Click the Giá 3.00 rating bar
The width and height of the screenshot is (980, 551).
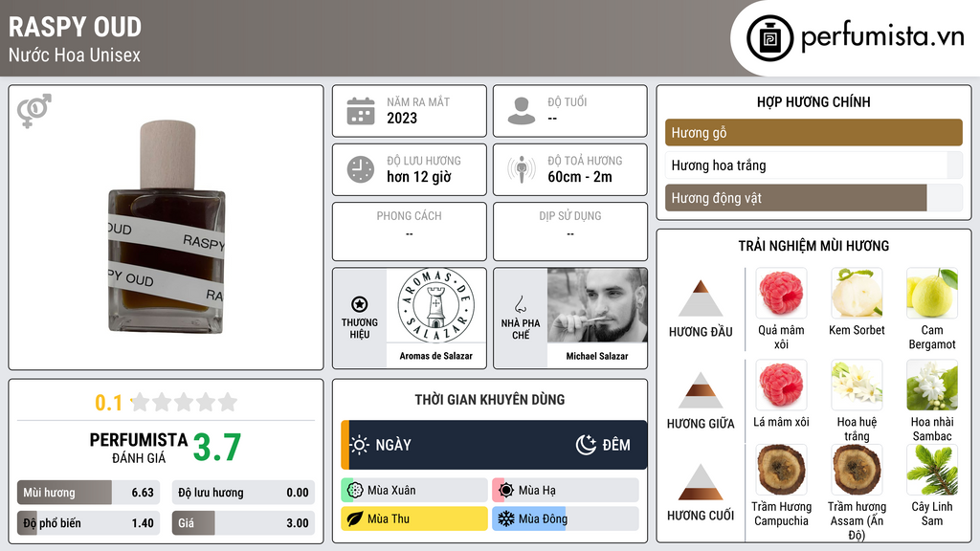pos(243,523)
